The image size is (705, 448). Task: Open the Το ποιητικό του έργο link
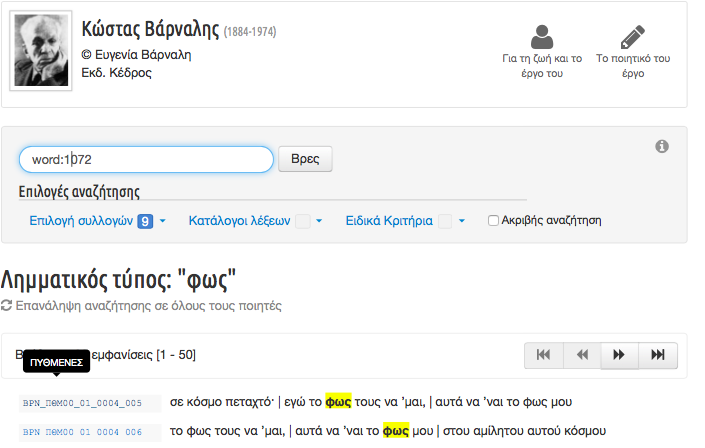[633, 66]
